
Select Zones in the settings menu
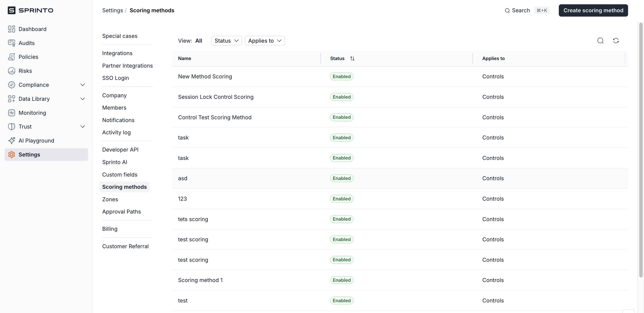110,199
